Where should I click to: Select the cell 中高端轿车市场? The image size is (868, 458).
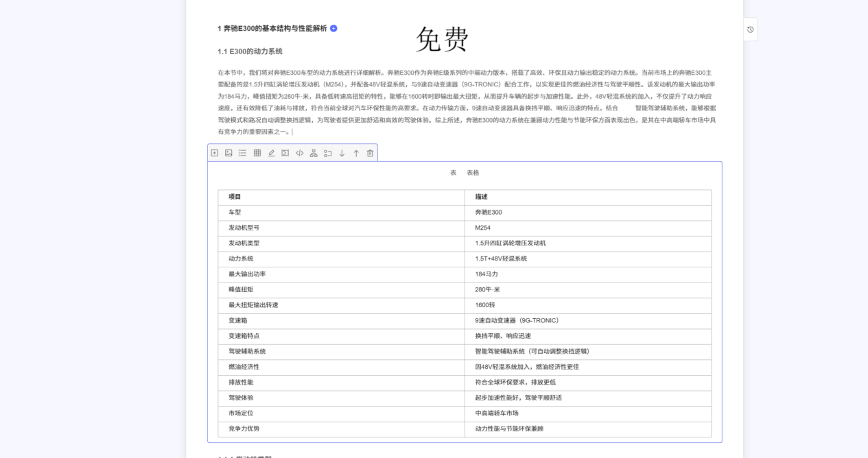tap(588, 413)
